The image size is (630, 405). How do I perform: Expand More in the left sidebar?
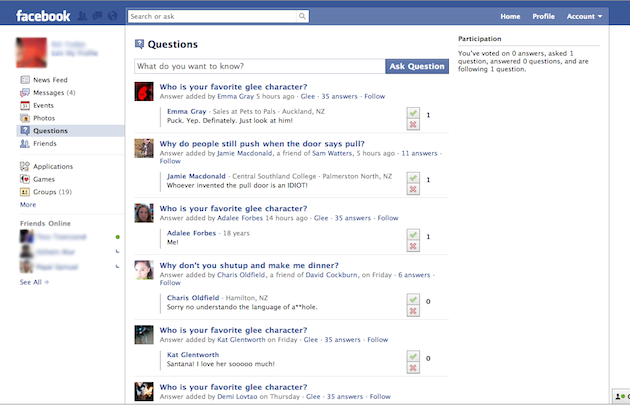click(x=28, y=205)
